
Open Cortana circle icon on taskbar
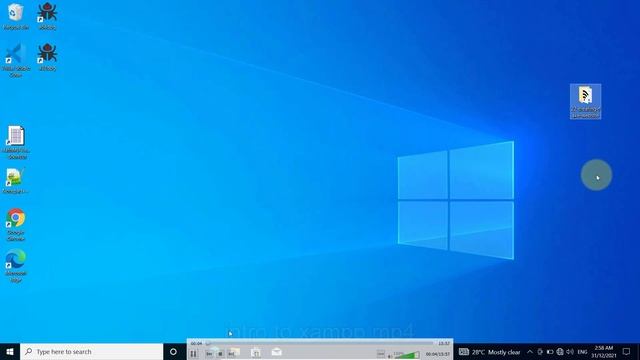[173, 351]
